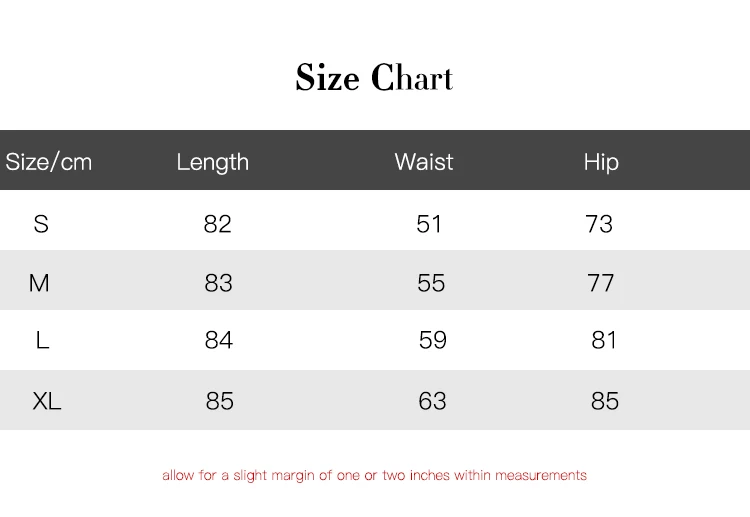Click the red measurement margin note

[374, 475]
